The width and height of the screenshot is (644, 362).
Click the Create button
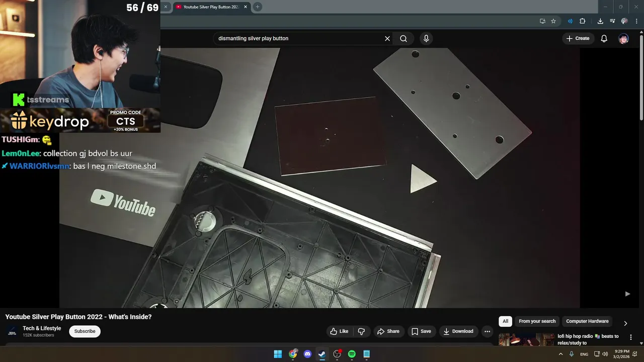pos(578,38)
